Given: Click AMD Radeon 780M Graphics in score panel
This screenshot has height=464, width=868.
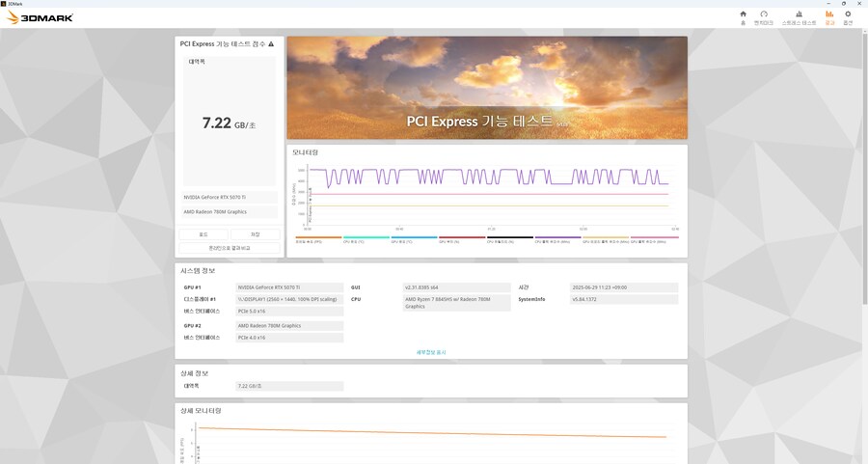Looking at the screenshot, I should point(231,212).
